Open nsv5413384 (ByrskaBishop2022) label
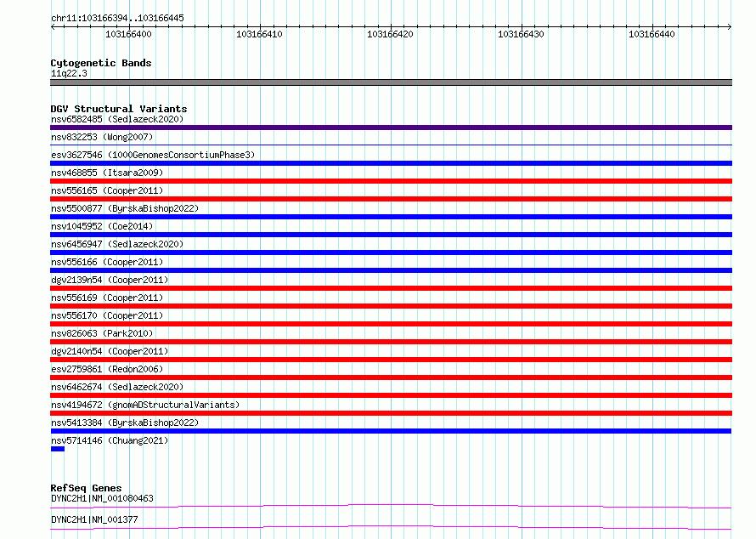756x539 pixels. tap(125, 423)
